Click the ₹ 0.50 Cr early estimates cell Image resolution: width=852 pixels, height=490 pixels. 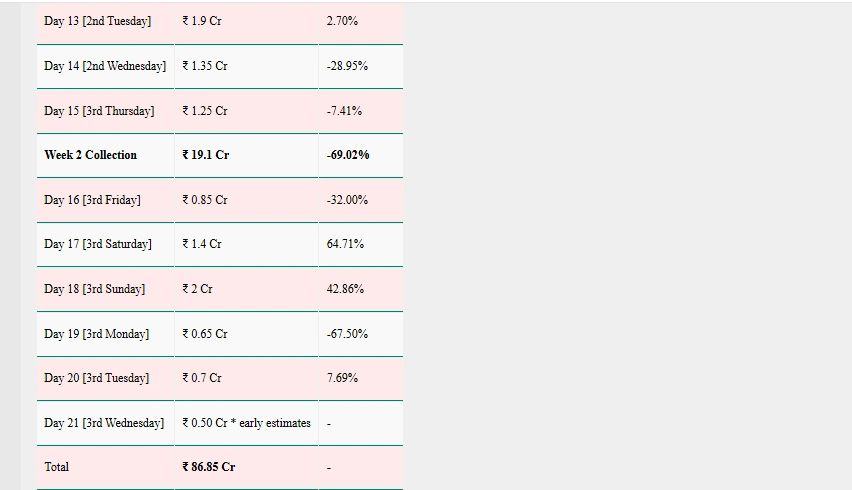point(247,423)
